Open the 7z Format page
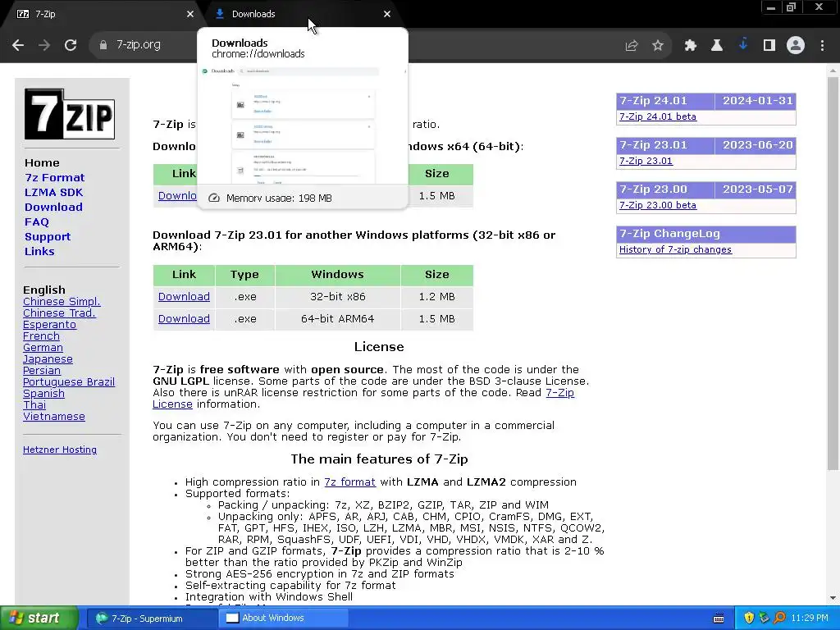This screenshot has width=840, height=630. pyautogui.click(x=55, y=178)
